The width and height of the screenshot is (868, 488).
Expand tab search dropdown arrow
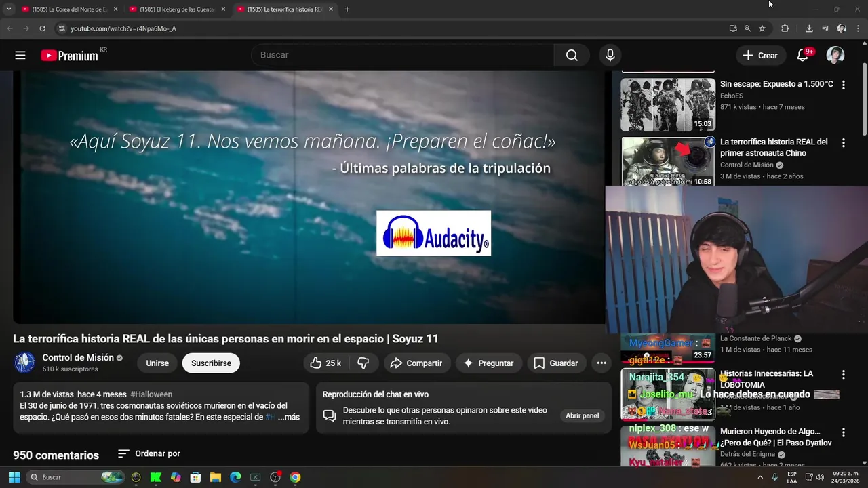pos(9,9)
